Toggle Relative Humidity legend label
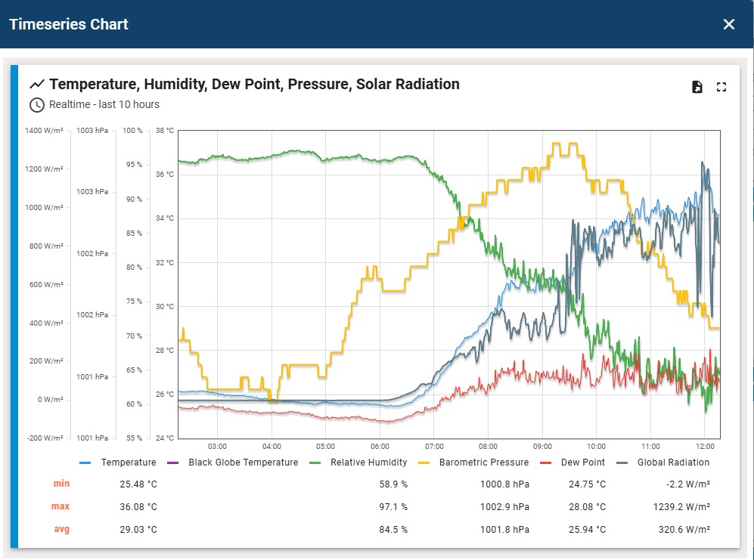The width and height of the screenshot is (754, 560). [368, 463]
